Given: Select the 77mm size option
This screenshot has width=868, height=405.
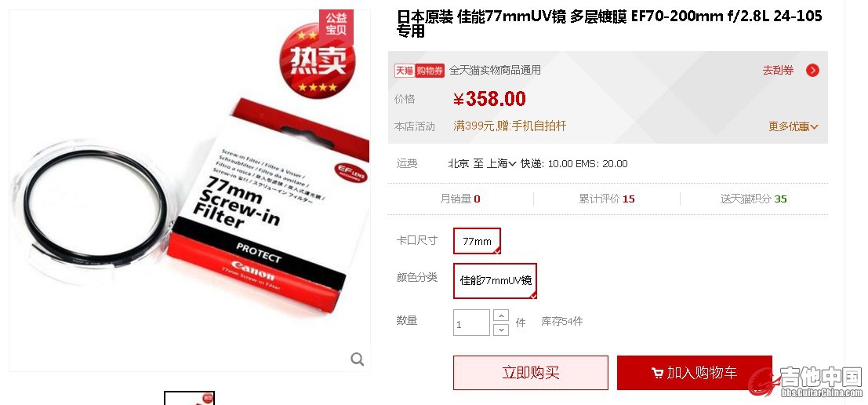Looking at the screenshot, I should 478,241.
